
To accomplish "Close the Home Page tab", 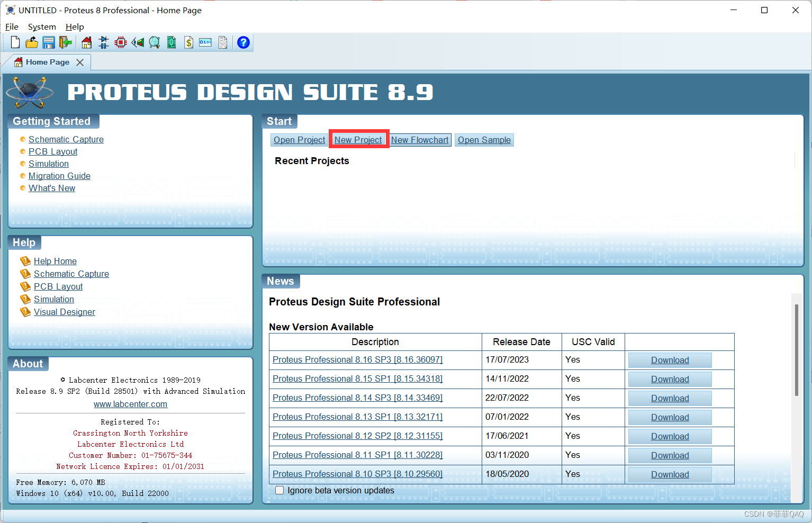I will (x=80, y=62).
